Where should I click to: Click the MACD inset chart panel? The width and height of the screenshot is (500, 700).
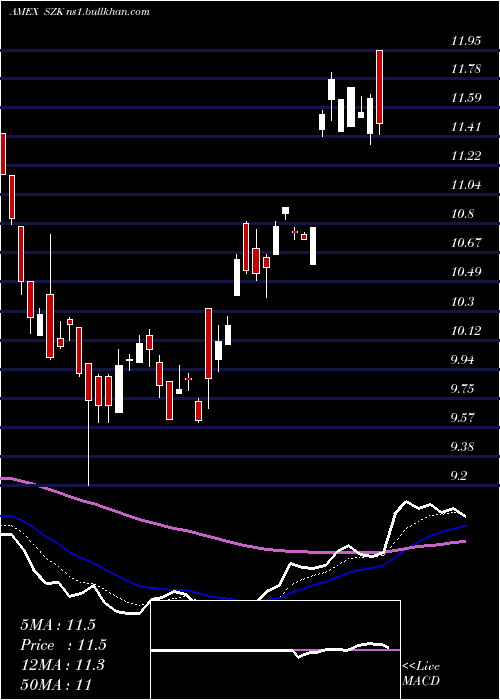tap(275, 650)
